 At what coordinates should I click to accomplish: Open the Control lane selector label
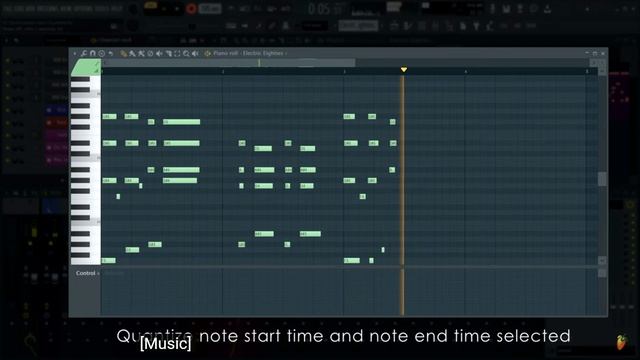pos(87,273)
